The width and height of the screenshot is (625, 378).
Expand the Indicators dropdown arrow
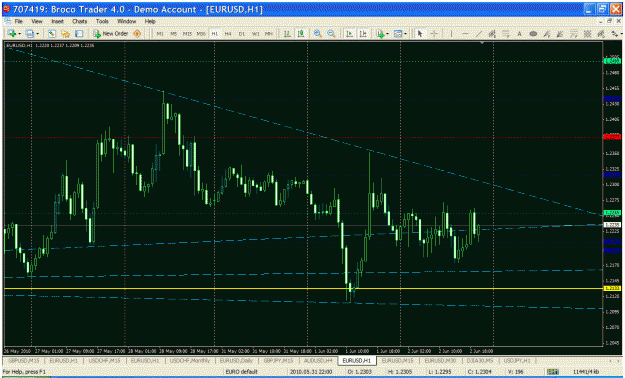tap(387, 34)
